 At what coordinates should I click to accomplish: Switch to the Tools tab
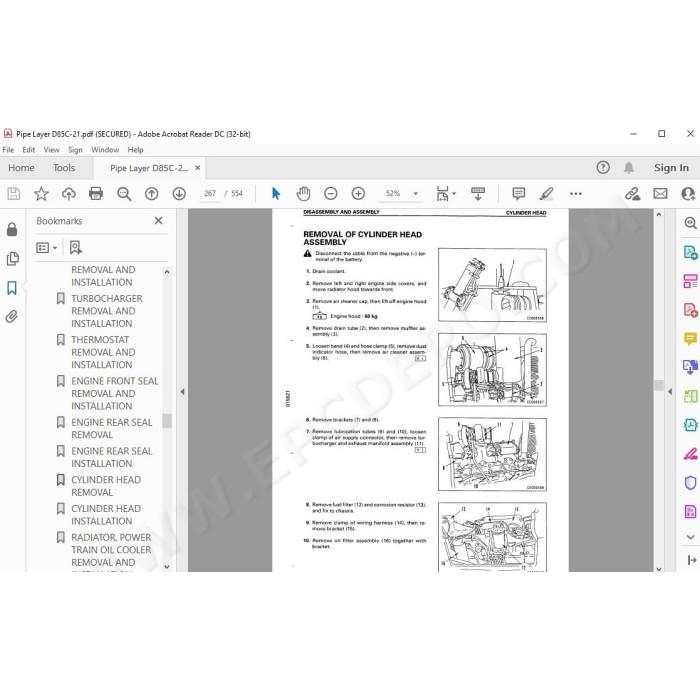tap(64, 168)
